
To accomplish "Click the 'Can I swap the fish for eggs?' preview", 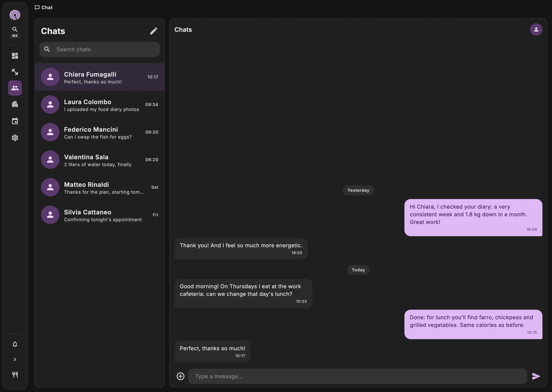I will tap(98, 137).
